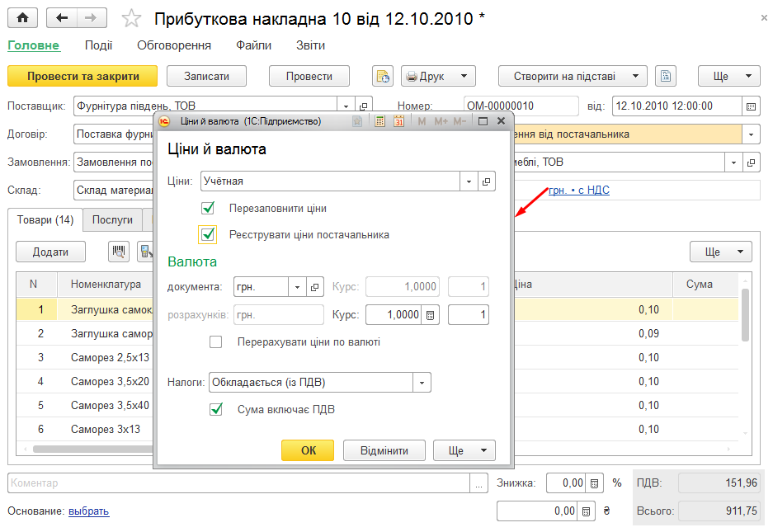Open the document currency dropdown list

pos(297,287)
